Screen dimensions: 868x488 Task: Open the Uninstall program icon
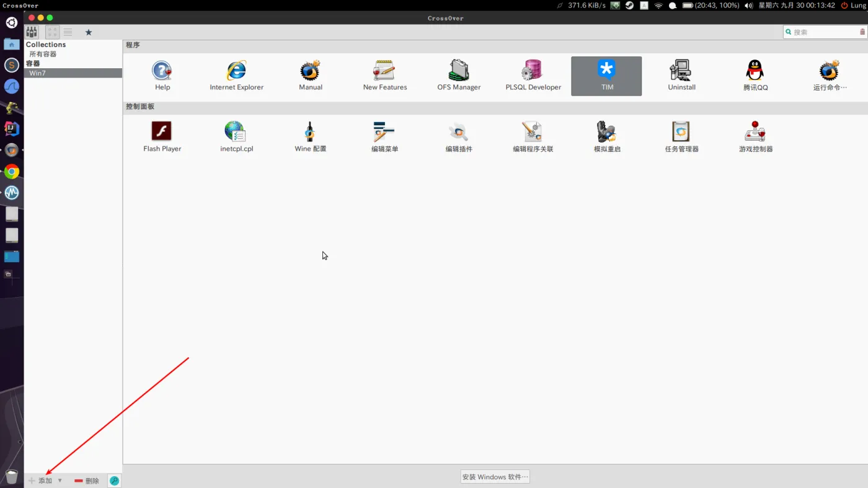click(681, 76)
